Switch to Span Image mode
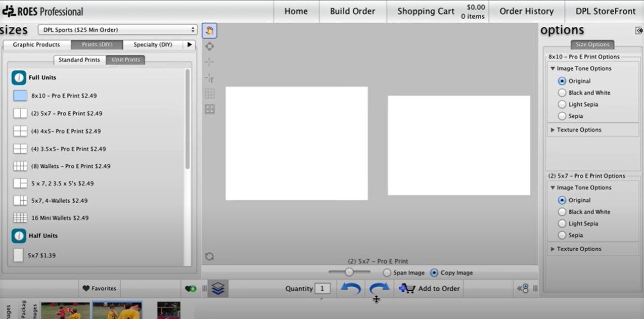 pyautogui.click(x=387, y=272)
